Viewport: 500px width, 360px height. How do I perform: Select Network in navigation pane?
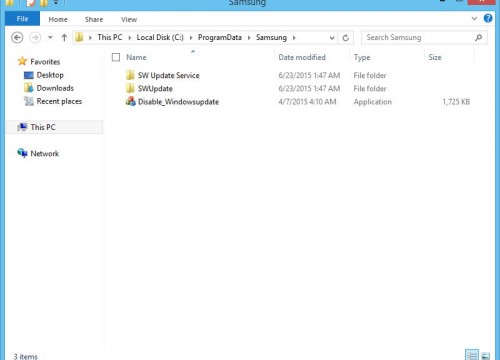pyautogui.click(x=45, y=154)
